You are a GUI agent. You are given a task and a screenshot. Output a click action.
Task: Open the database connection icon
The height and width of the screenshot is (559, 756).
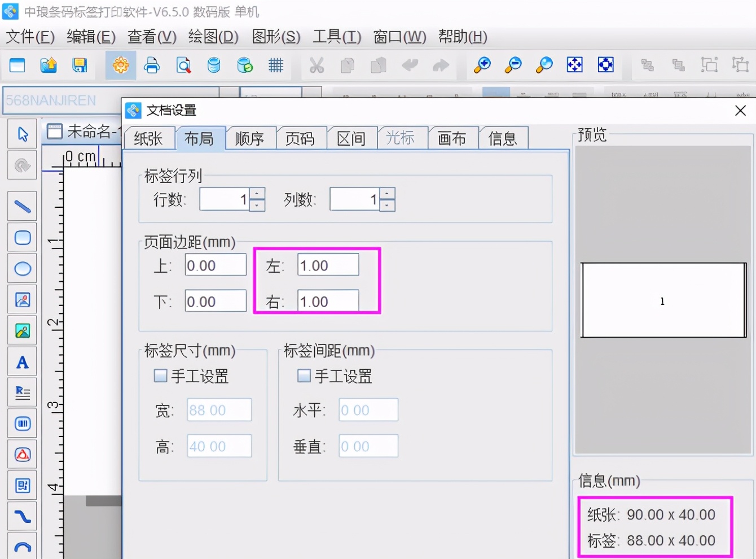click(214, 65)
